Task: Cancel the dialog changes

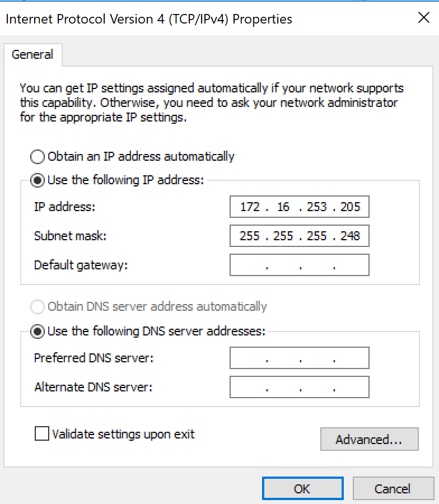Action: point(393,488)
